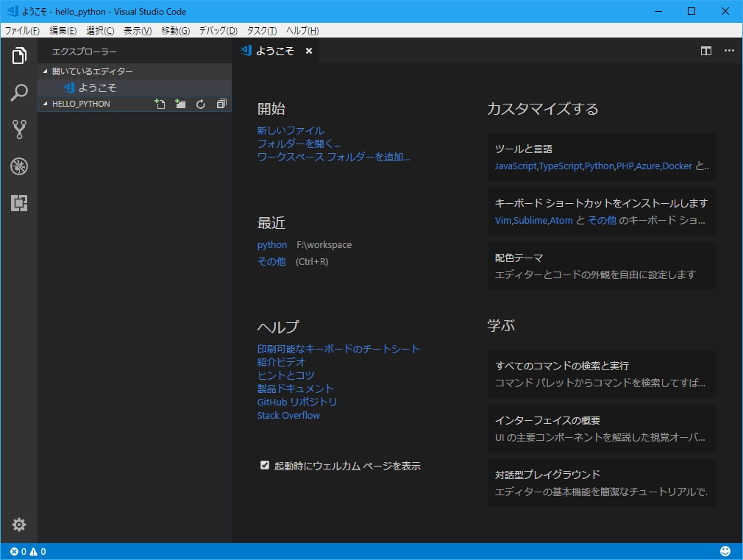Open the more actions ellipsis menu
Image resolution: width=743 pixels, height=560 pixels.
tap(729, 51)
